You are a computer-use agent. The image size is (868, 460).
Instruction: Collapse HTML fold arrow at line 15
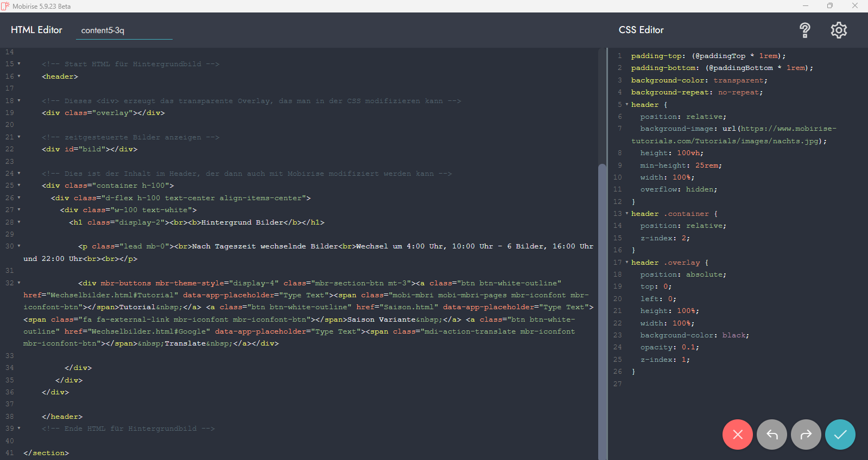tap(19, 64)
